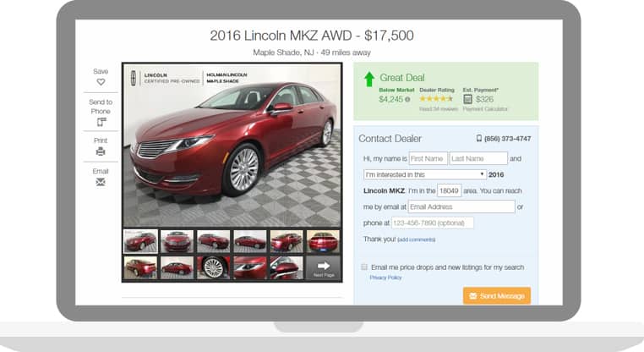Click the calculator icon near $326

click(x=467, y=99)
